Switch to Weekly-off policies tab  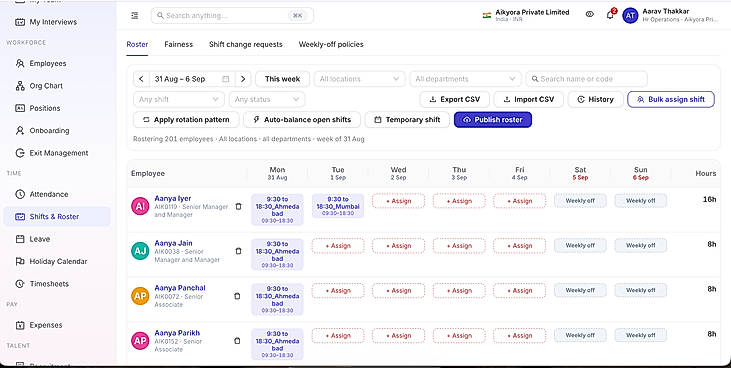(331, 44)
